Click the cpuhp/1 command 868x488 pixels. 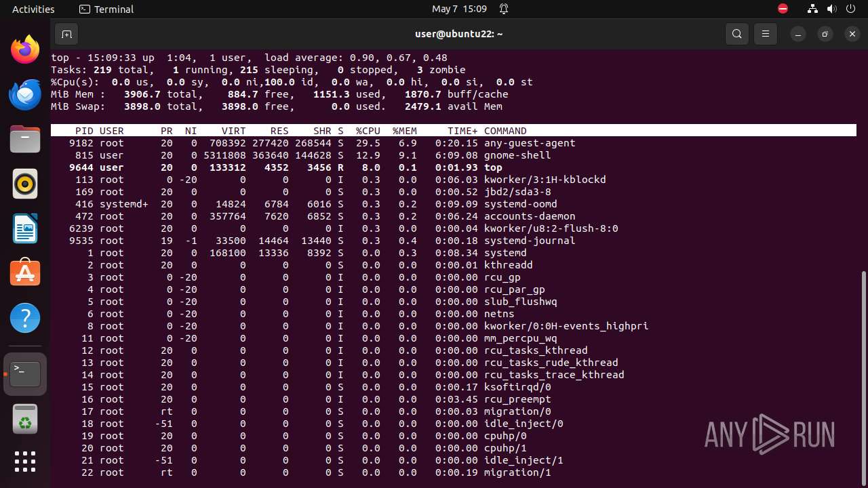click(505, 448)
